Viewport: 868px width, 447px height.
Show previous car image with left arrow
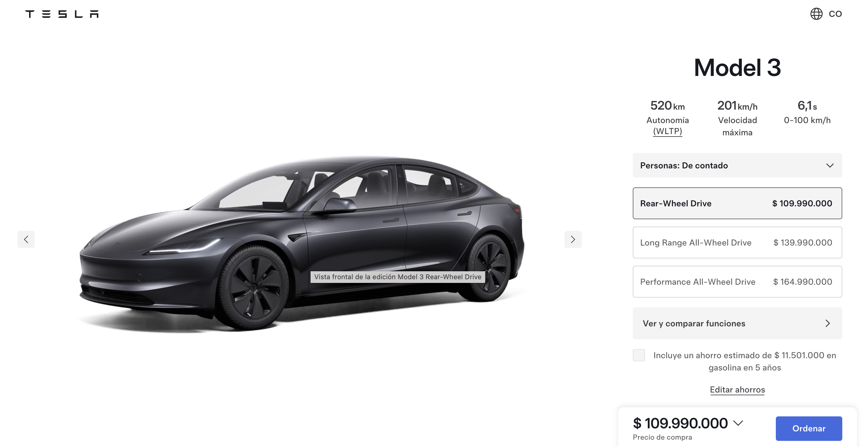[26, 239]
